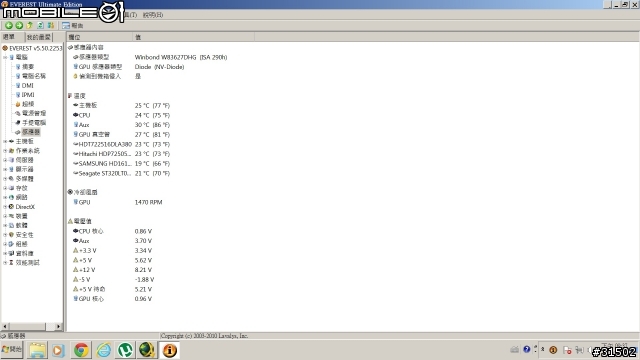Open the 超頻 overclock page
Screen dimensions: 640x360
tap(25, 104)
